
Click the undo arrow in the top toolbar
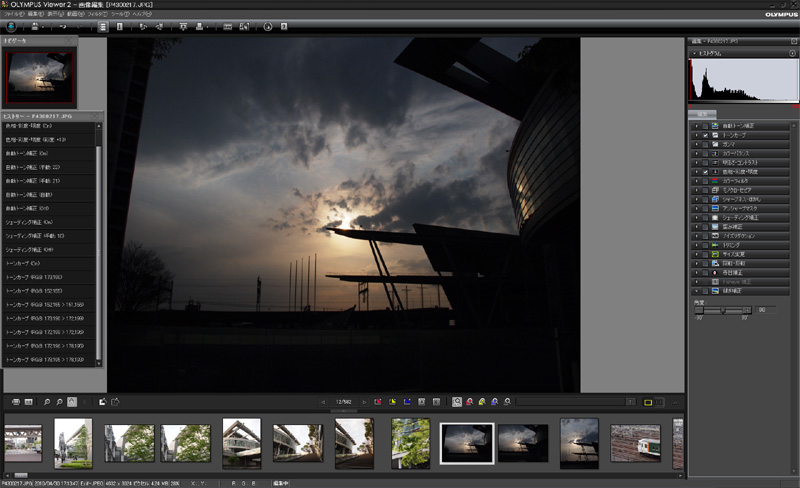[63, 27]
